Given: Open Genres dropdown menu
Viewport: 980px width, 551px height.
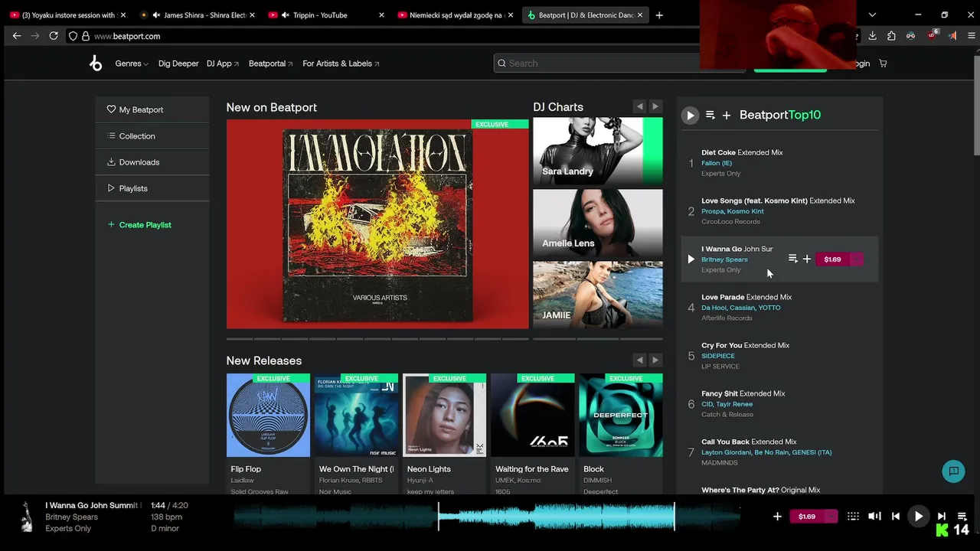Looking at the screenshot, I should (x=131, y=64).
